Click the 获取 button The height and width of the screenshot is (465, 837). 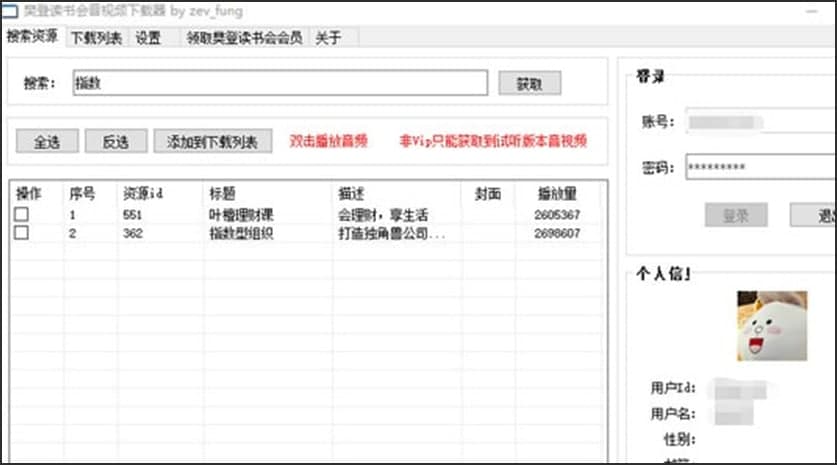pos(530,83)
